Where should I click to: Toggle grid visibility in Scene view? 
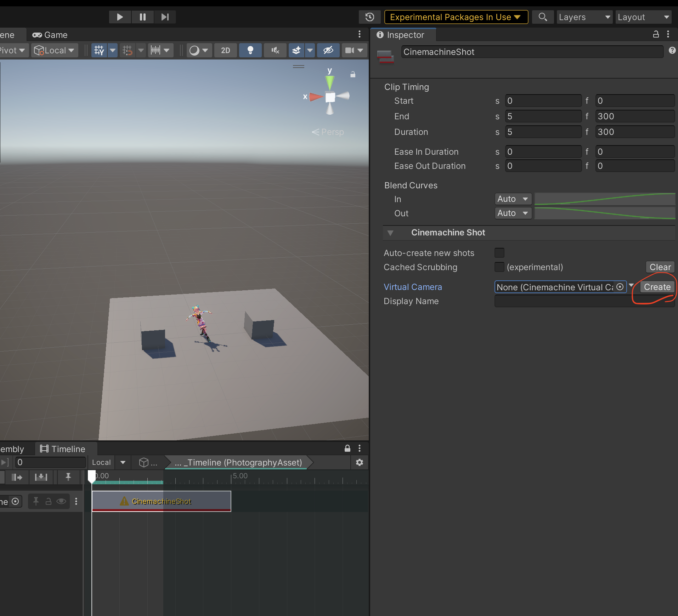click(x=99, y=50)
